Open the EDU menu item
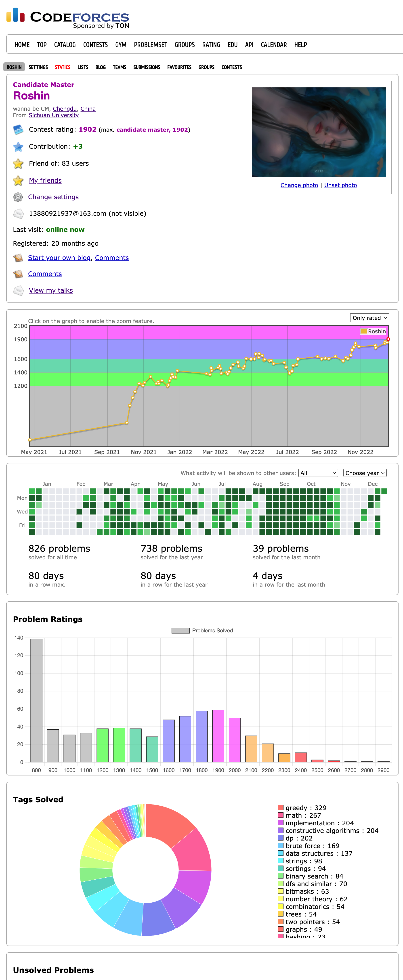 point(233,44)
